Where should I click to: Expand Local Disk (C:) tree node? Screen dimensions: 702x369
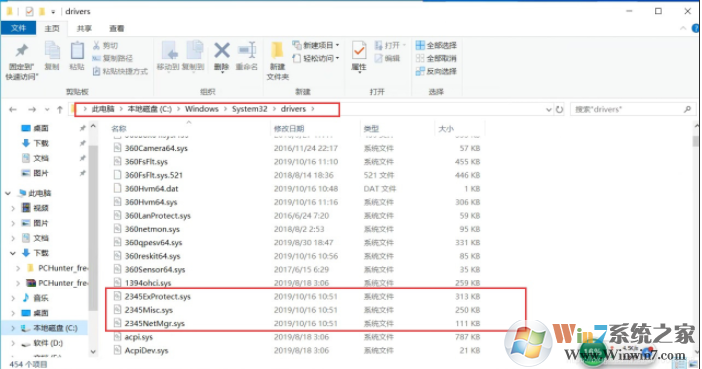pyautogui.click(x=13, y=328)
